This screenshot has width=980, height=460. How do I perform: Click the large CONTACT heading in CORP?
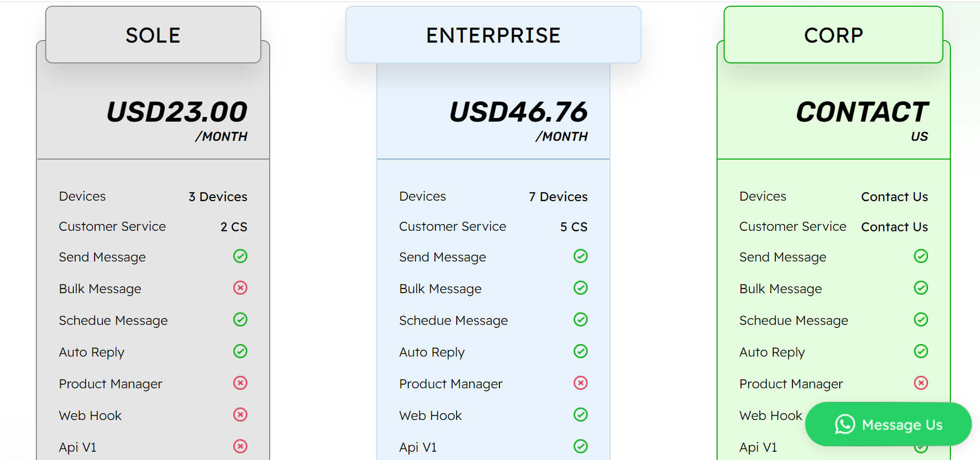862,112
